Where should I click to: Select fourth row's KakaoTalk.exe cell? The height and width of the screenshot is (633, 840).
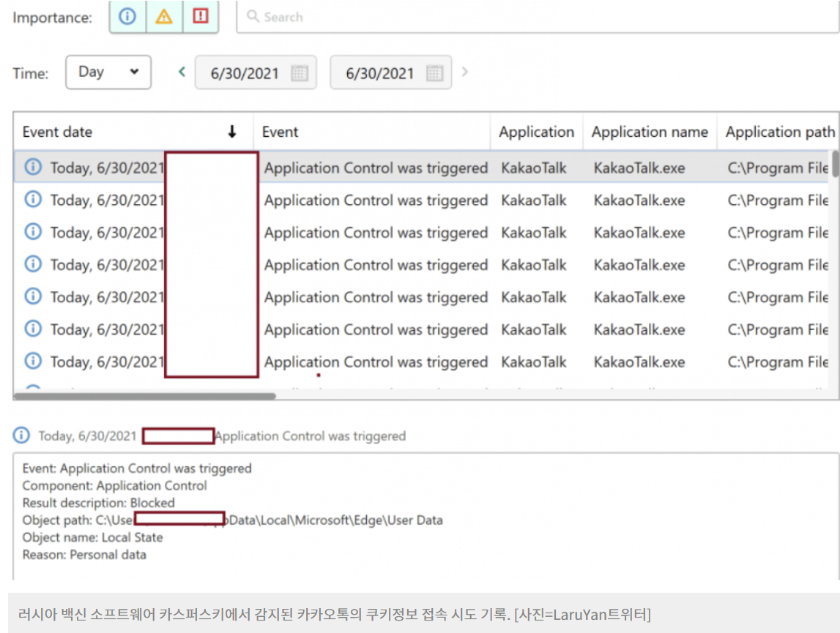[639, 265]
